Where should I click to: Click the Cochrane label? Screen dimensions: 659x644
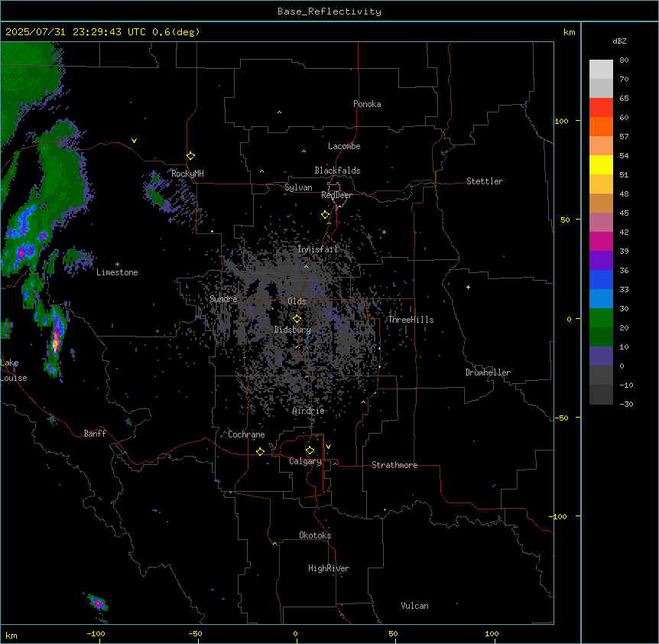[246, 434]
